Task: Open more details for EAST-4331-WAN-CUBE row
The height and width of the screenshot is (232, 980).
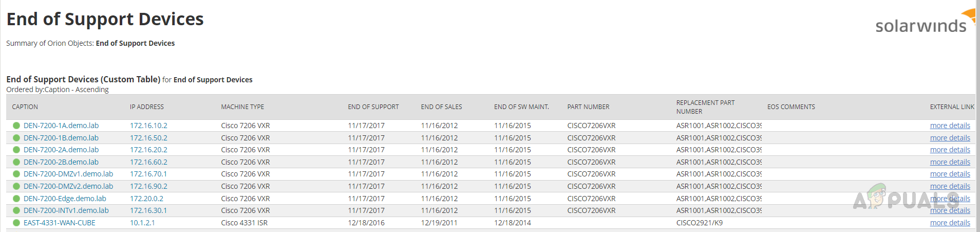Action: pos(950,223)
